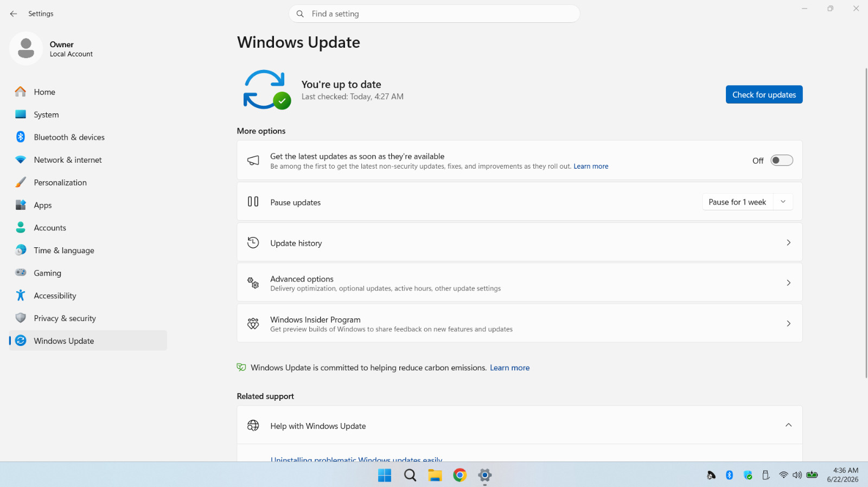868x487 pixels.
Task: Open Advanced options using its chevron
Action: [789, 283]
